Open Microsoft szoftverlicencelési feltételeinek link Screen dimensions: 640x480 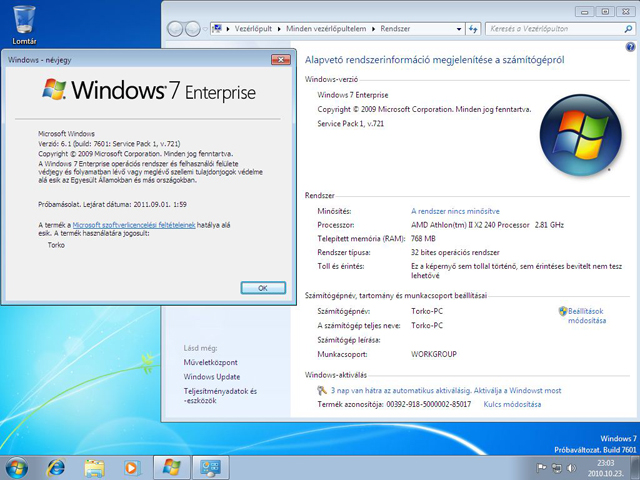coord(134,225)
